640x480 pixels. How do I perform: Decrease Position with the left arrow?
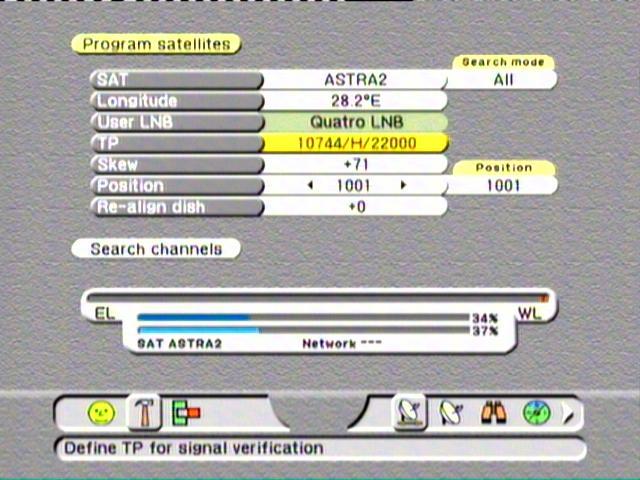click(x=310, y=185)
